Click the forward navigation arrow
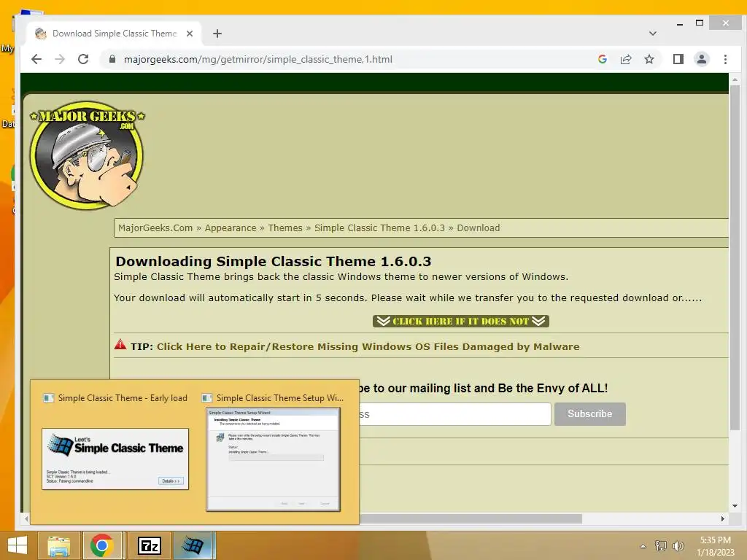The height and width of the screenshot is (560, 747). click(x=60, y=59)
